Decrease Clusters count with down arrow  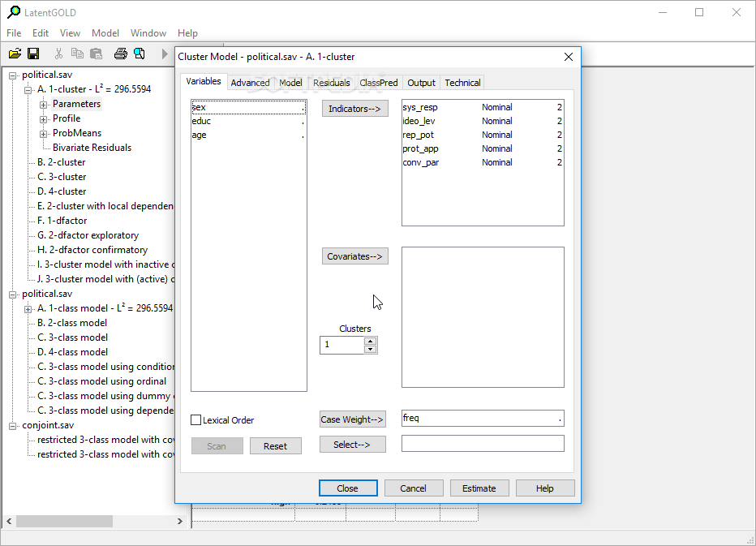pyautogui.click(x=370, y=349)
